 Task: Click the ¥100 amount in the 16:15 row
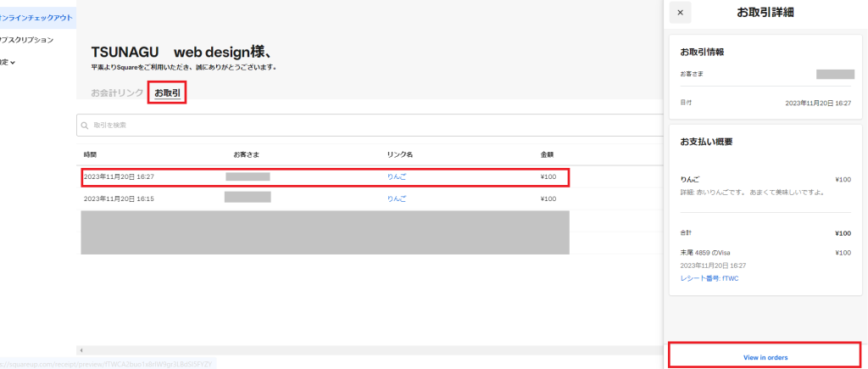pos(548,198)
